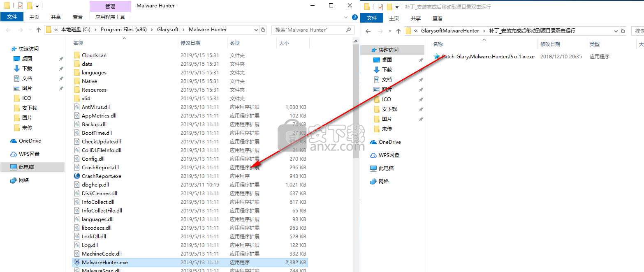The width and height of the screenshot is (644, 272).
Task: Switch to 共享 tab in Malware Hunter window
Action: pyautogui.click(x=56, y=17)
